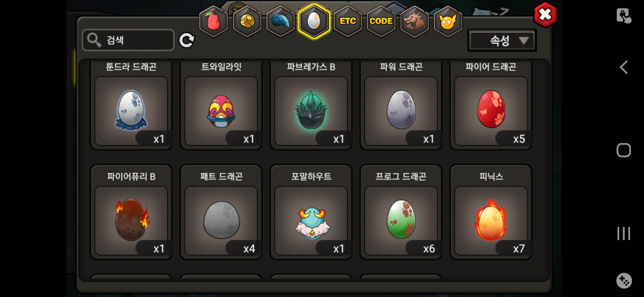The image size is (644, 297).
Task: Click the refresh arrow next to search
Action: pyautogui.click(x=187, y=40)
